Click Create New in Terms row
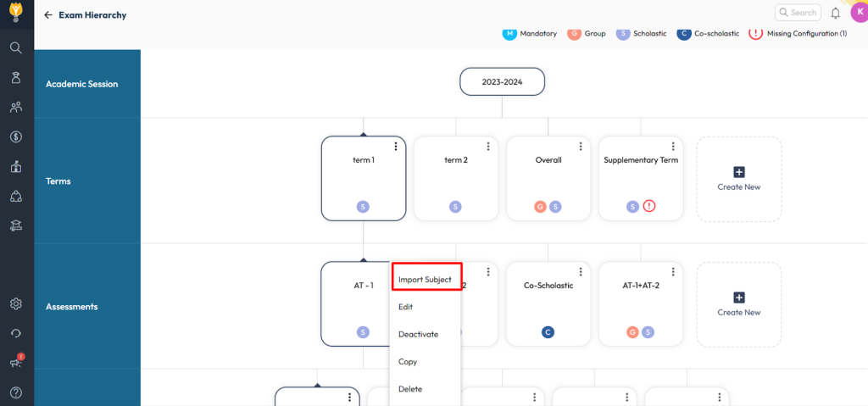Image resolution: width=868 pixels, height=406 pixels. pos(738,179)
